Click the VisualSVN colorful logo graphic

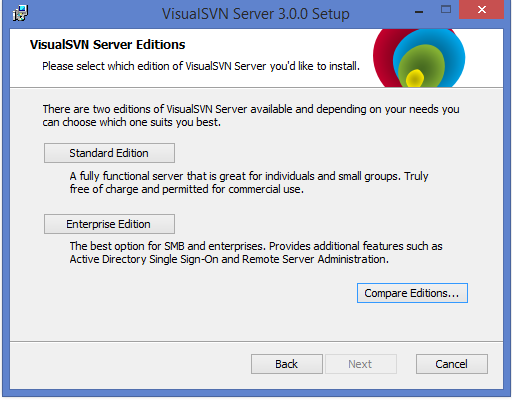tap(419, 58)
